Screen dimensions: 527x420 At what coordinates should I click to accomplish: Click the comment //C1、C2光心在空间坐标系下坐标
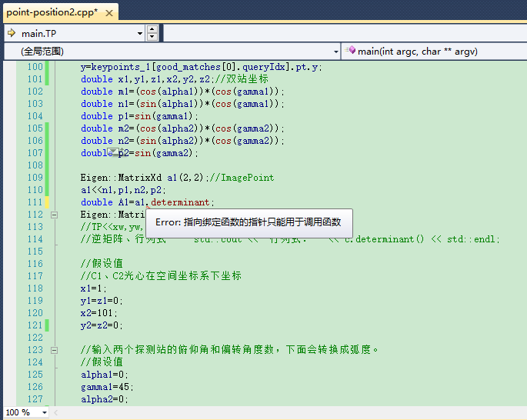(161, 276)
